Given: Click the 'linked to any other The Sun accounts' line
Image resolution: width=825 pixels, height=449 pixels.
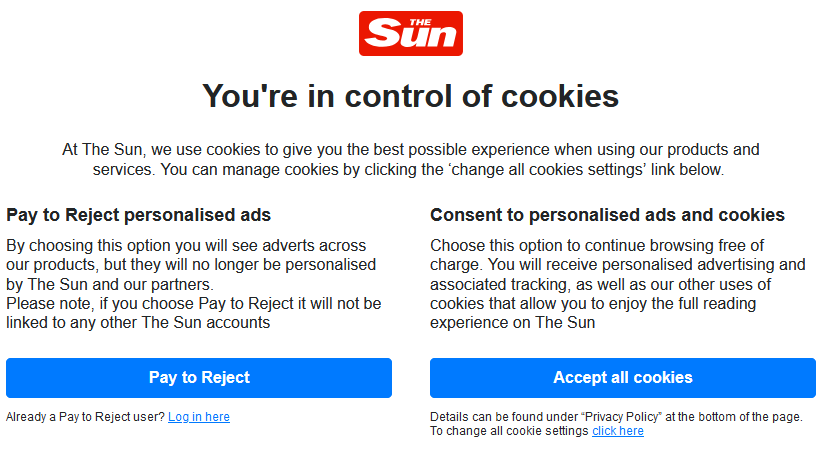Looking at the screenshot, I should 138,322.
